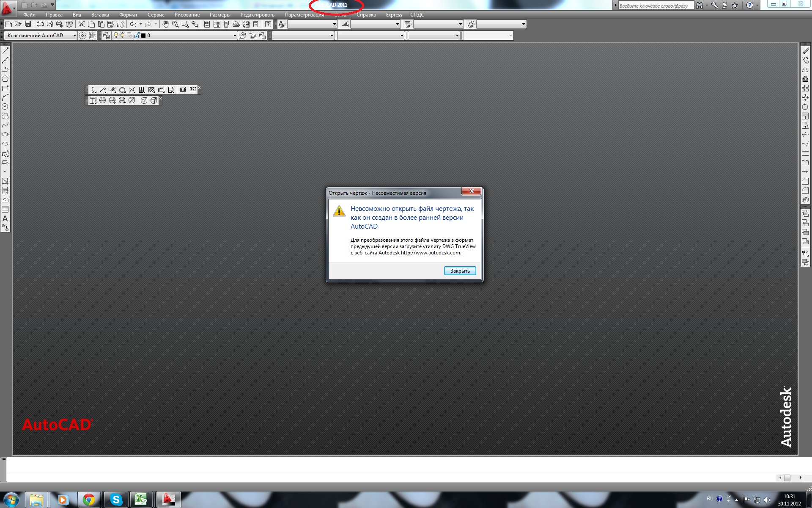
Task: Click the Undo arrow icon
Action: point(133,24)
